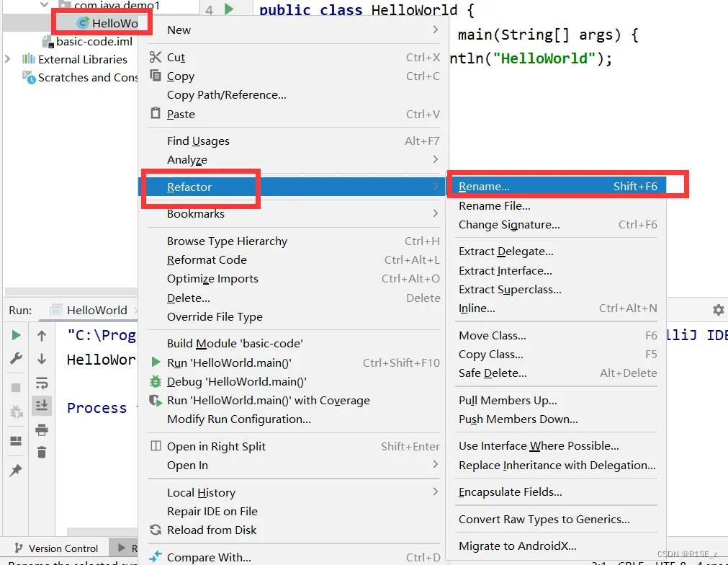Select Migrate to AndroidX... entry
Viewport: 728px width, 565px height.
[557, 546]
